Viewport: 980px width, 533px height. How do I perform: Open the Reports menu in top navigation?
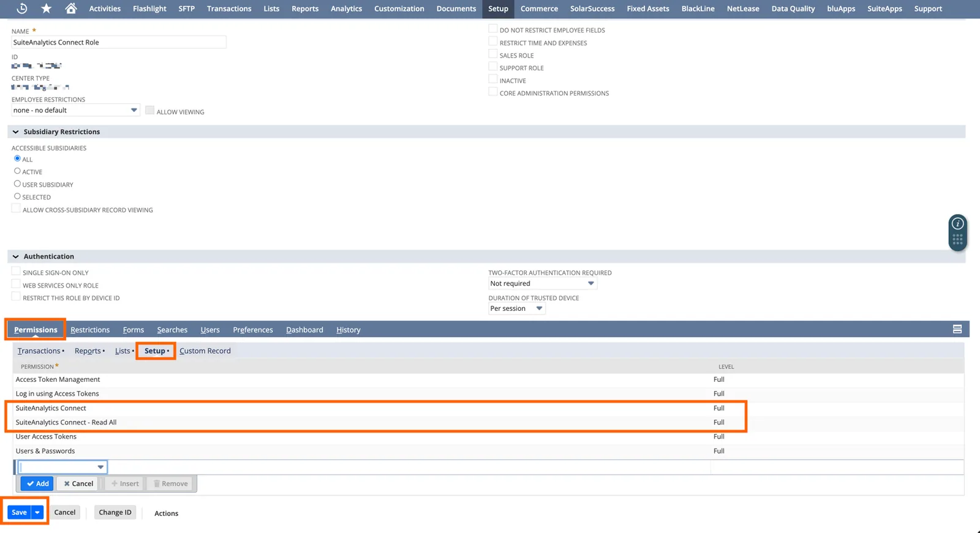click(305, 9)
